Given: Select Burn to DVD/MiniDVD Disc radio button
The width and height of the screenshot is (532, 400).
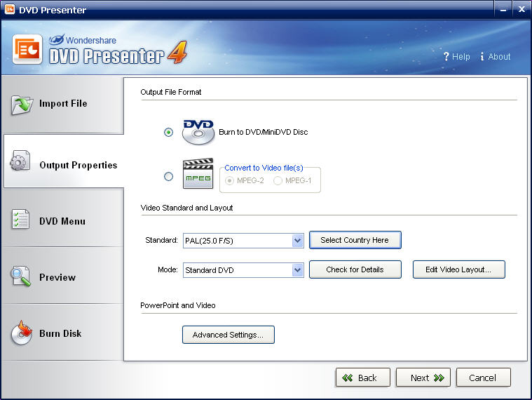Looking at the screenshot, I should click(x=168, y=132).
